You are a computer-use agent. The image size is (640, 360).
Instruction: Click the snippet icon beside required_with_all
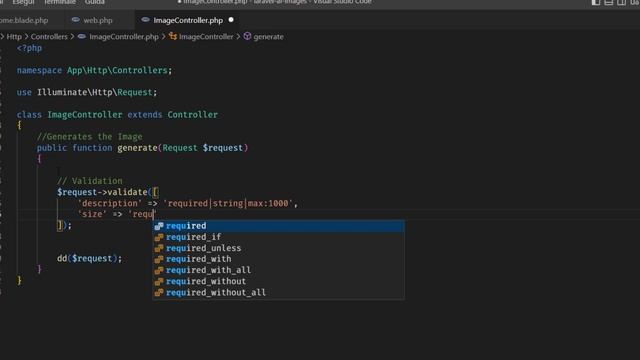159,270
